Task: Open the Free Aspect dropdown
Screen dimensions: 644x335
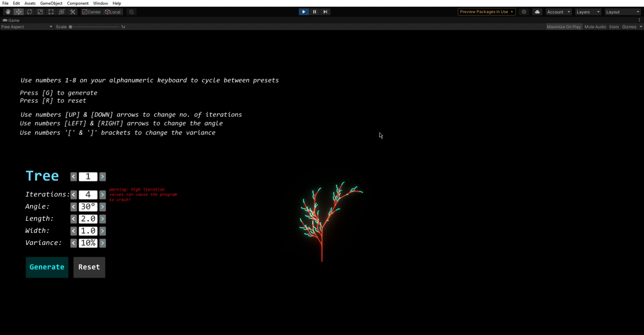Action: (27, 27)
